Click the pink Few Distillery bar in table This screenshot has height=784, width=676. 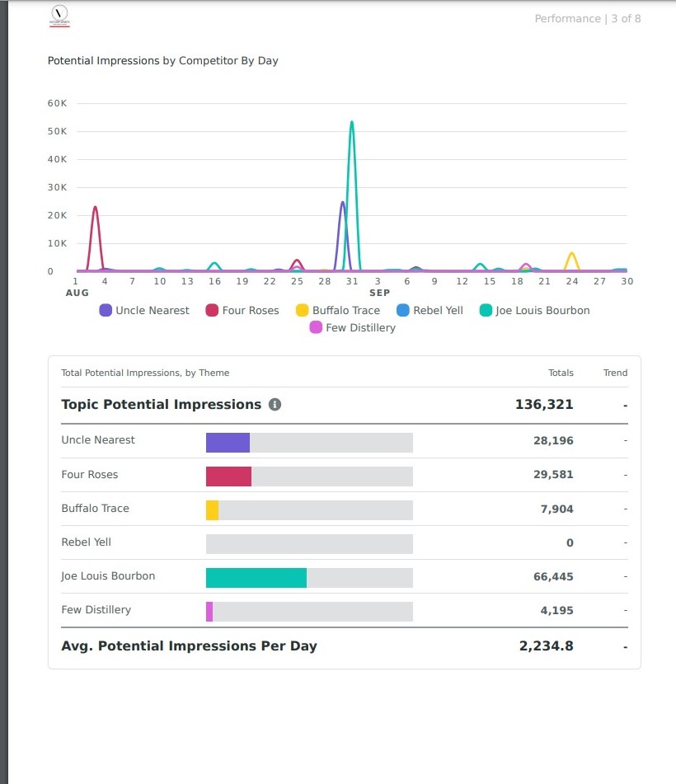point(209,612)
